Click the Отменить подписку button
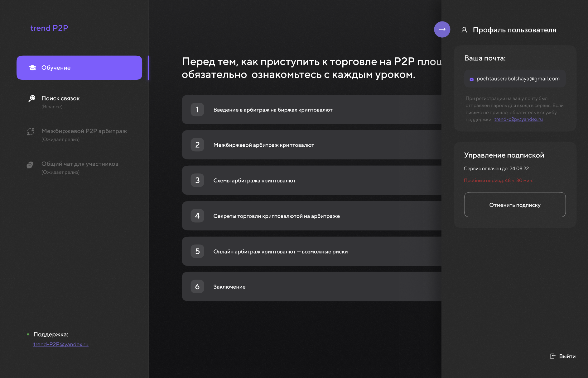588x378 pixels. coord(515,205)
